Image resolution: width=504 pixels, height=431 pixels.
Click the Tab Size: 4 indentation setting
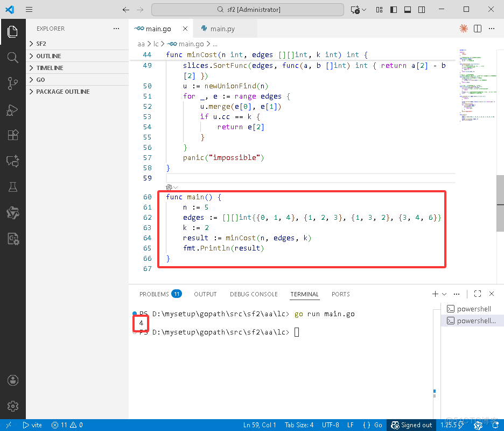(x=298, y=425)
